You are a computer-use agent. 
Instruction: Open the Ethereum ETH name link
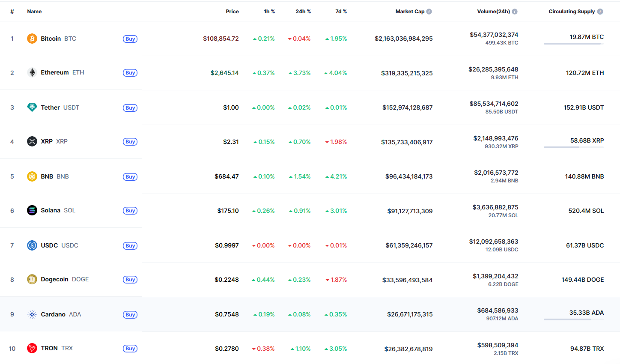[63, 72]
